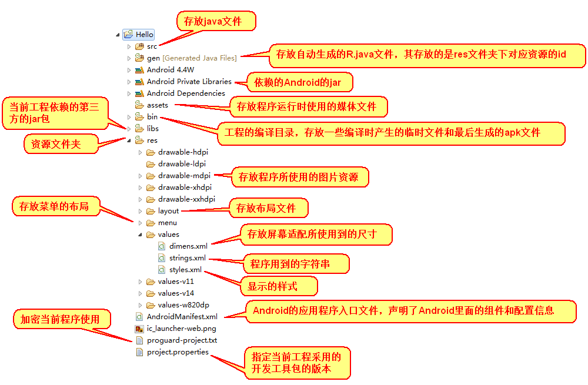Click the Android Dependencies library icon
This screenshot has height=385, width=588.
(x=139, y=93)
